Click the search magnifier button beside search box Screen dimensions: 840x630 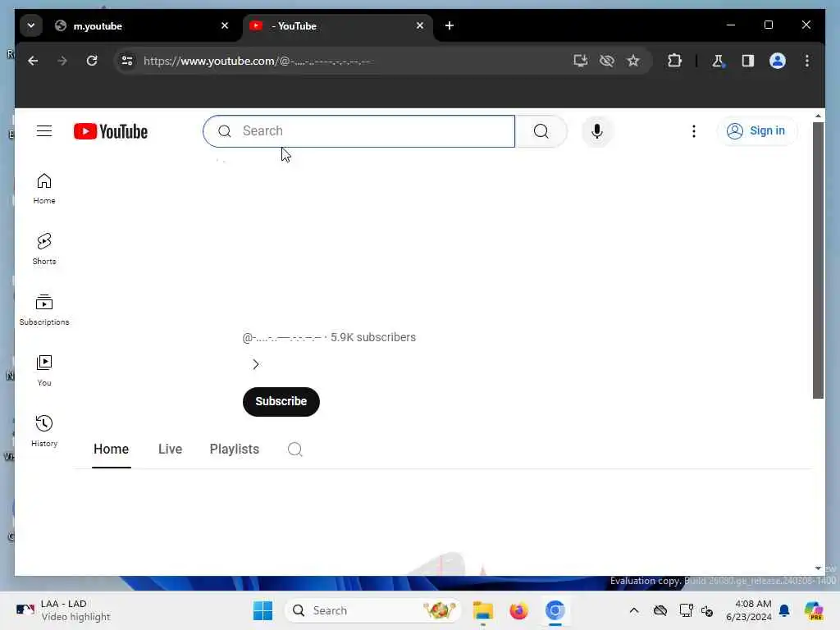541,131
